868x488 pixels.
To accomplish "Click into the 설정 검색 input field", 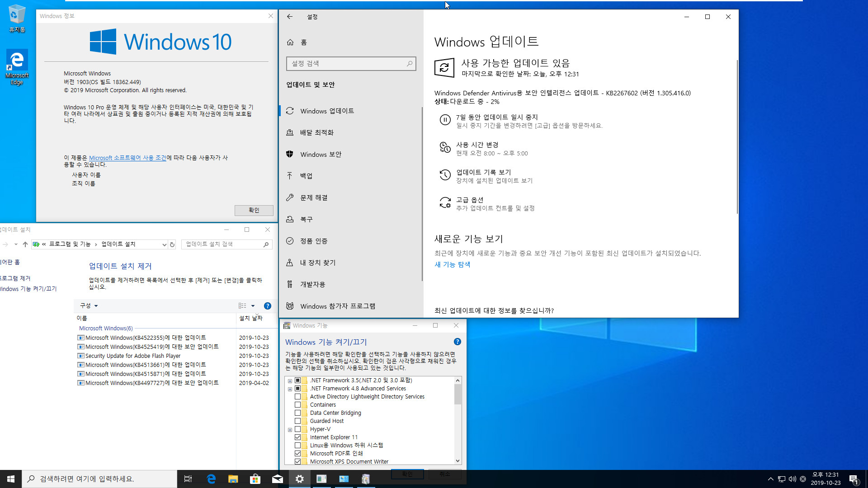I will (x=346, y=64).
